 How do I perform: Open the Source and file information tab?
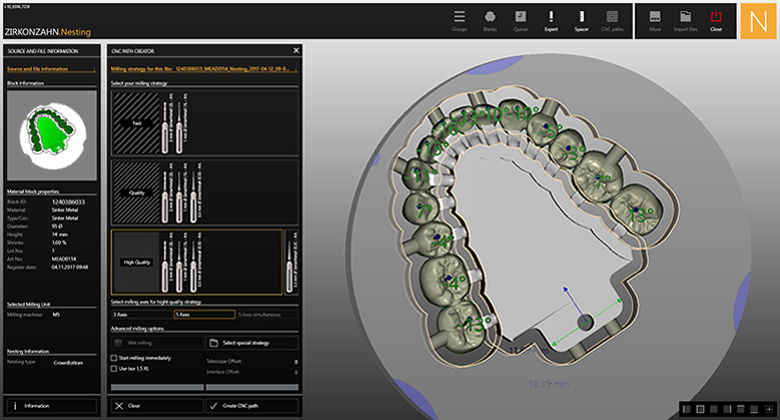click(x=38, y=69)
